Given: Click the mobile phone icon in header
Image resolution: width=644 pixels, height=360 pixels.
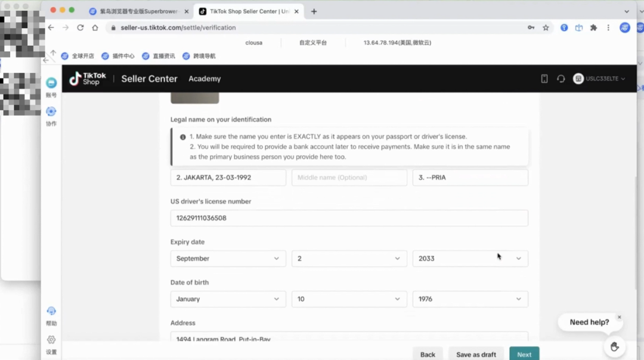Looking at the screenshot, I should (x=544, y=79).
